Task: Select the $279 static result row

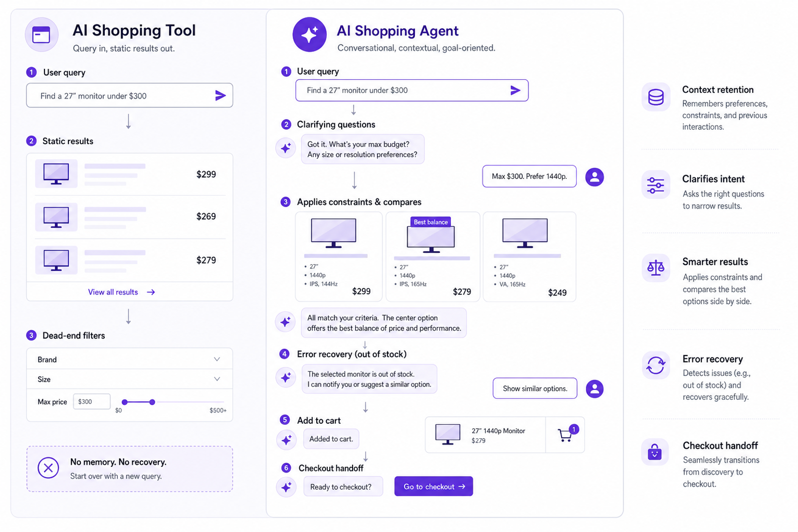Action: pyautogui.click(x=129, y=260)
